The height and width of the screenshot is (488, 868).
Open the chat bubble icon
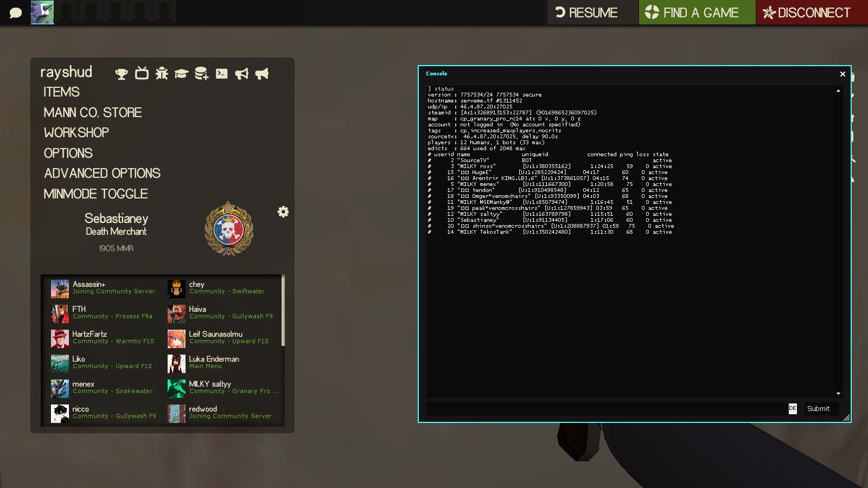(15, 12)
